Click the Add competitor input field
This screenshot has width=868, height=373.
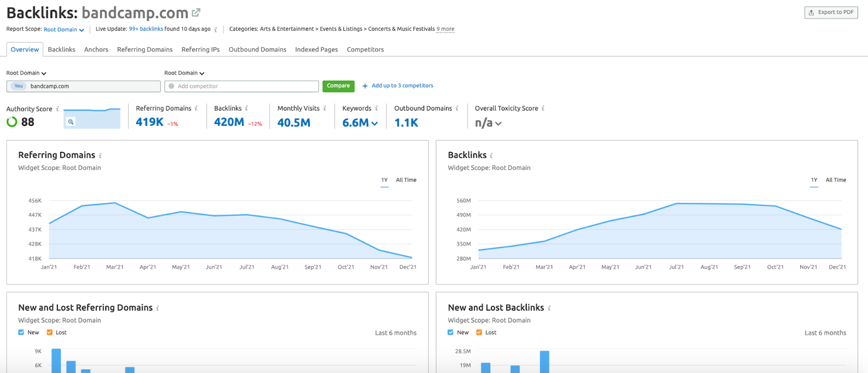pos(241,86)
